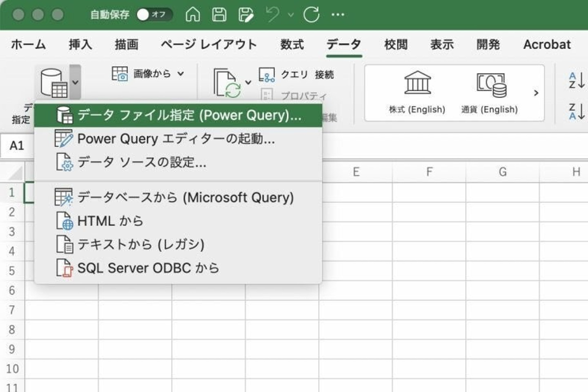Click the Queries & Connections icon
Screen dimensions: 588x392
[267, 75]
